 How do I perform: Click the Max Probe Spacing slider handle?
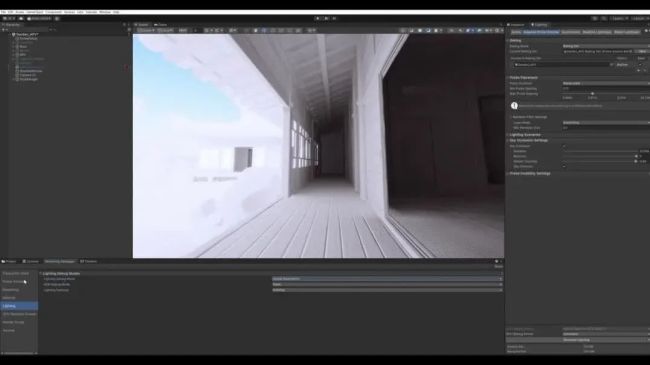click(592, 94)
